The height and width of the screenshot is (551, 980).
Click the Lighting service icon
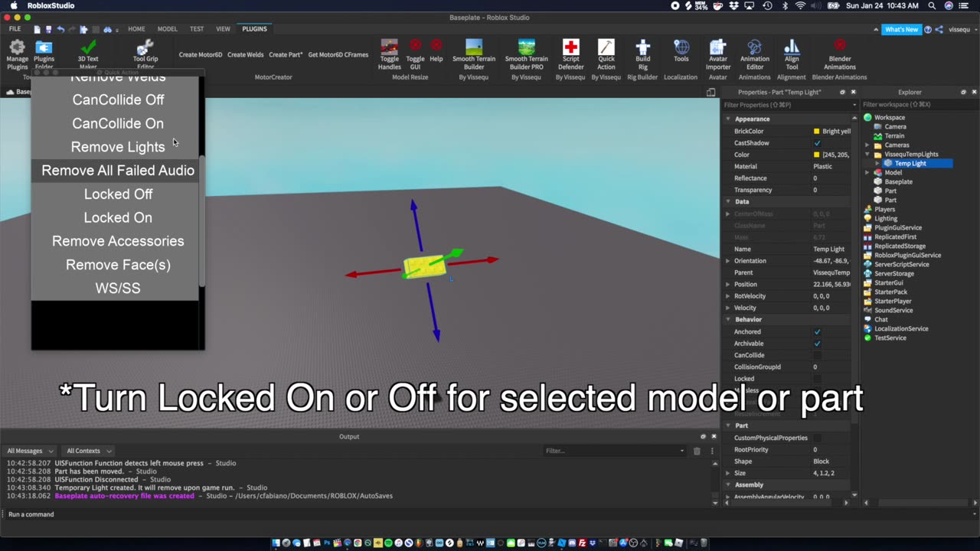pyautogui.click(x=867, y=219)
